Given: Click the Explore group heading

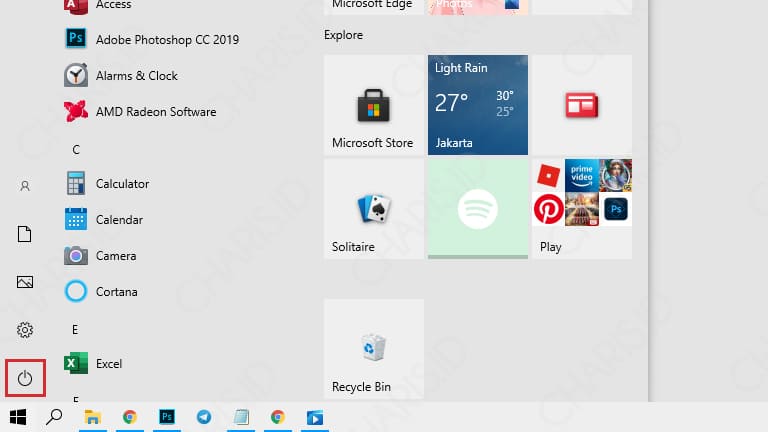Looking at the screenshot, I should click(x=343, y=35).
